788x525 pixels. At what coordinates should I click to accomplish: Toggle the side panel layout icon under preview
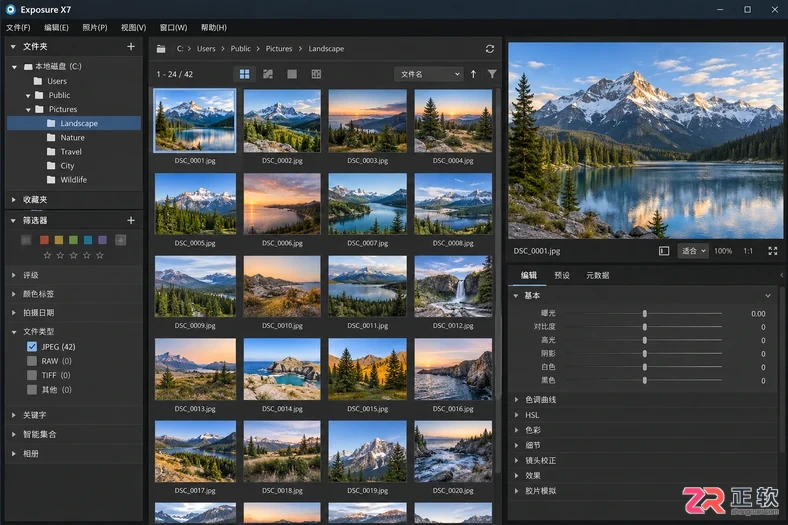click(664, 251)
